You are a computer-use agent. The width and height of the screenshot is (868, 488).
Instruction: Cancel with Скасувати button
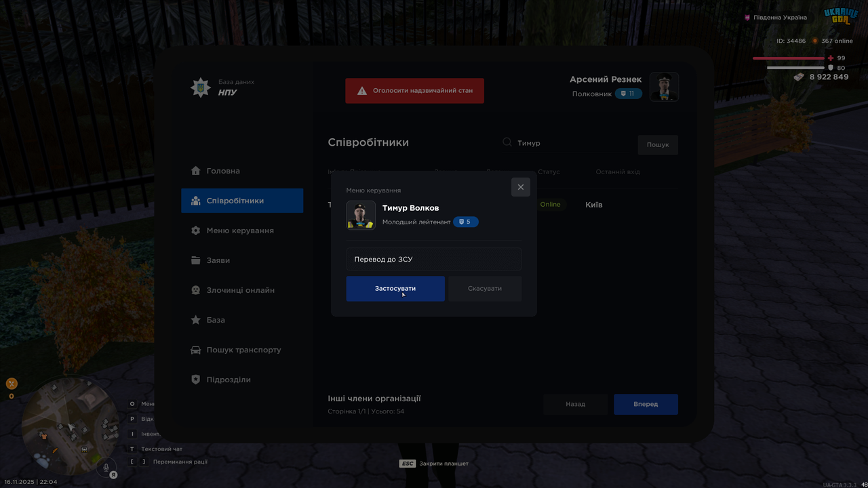[x=485, y=289]
